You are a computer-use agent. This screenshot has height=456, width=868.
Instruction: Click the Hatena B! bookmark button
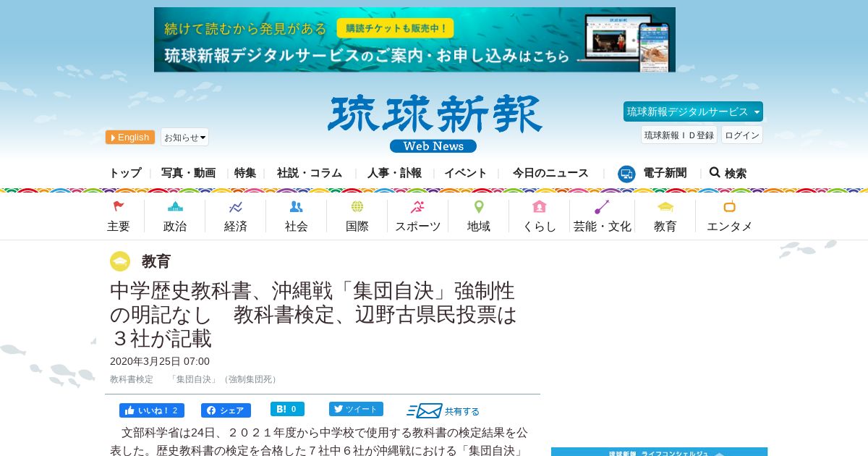pos(287,409)
